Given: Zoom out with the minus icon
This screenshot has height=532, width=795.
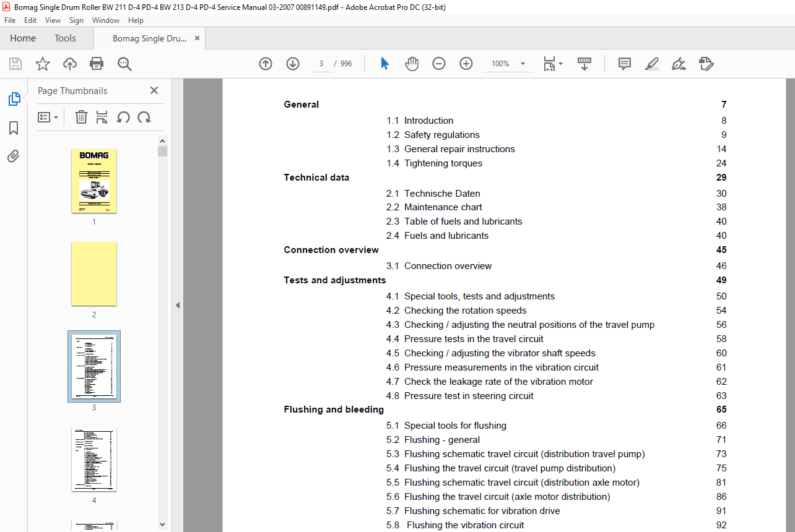Looking at the screenshot, I should (439, 64).
